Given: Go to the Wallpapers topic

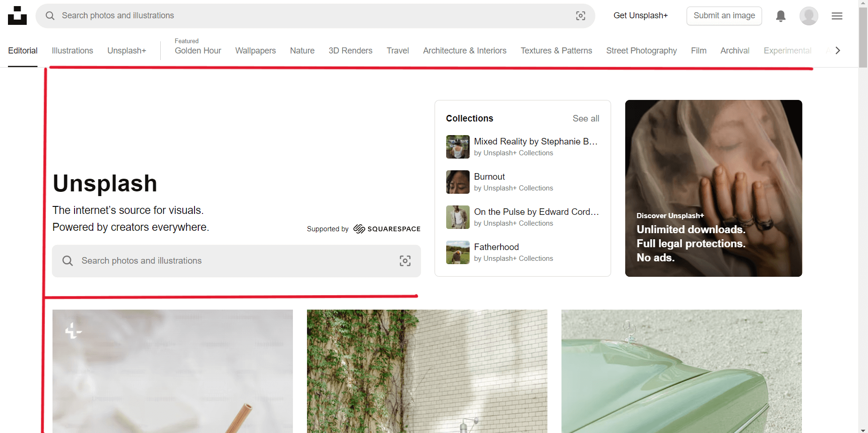Looking at the screenshot, I should click(255, 51).
